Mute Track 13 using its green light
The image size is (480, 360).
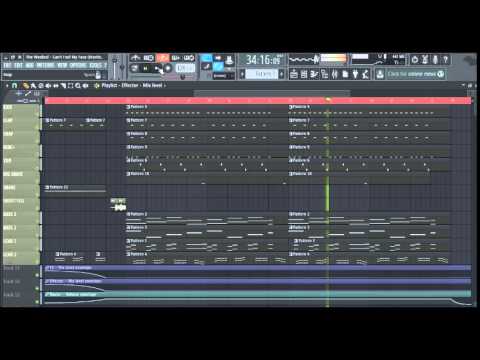click(37, 275)
